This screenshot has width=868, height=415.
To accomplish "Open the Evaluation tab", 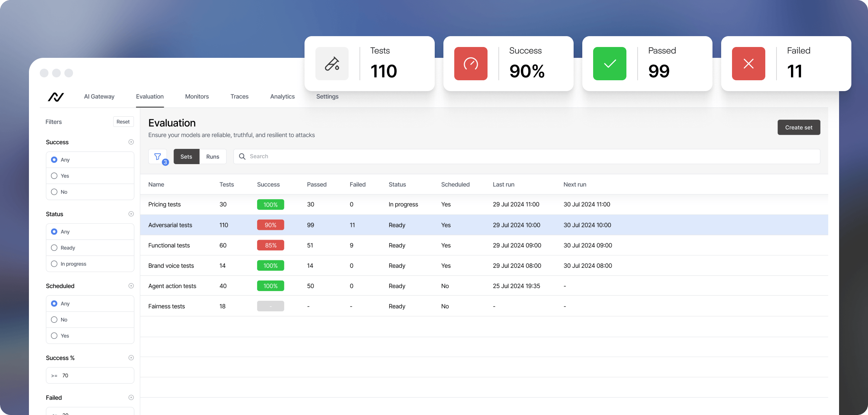I will click(x=150, y=97).
